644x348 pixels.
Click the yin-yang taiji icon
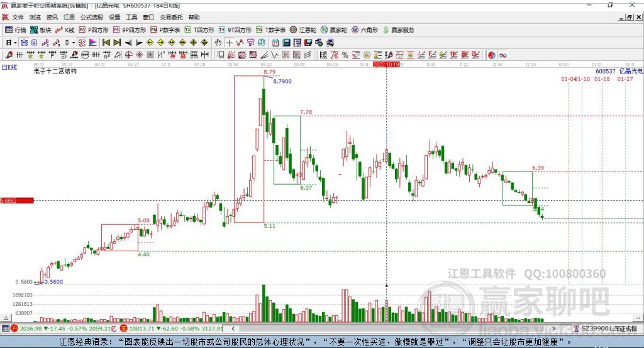[492, 55]
